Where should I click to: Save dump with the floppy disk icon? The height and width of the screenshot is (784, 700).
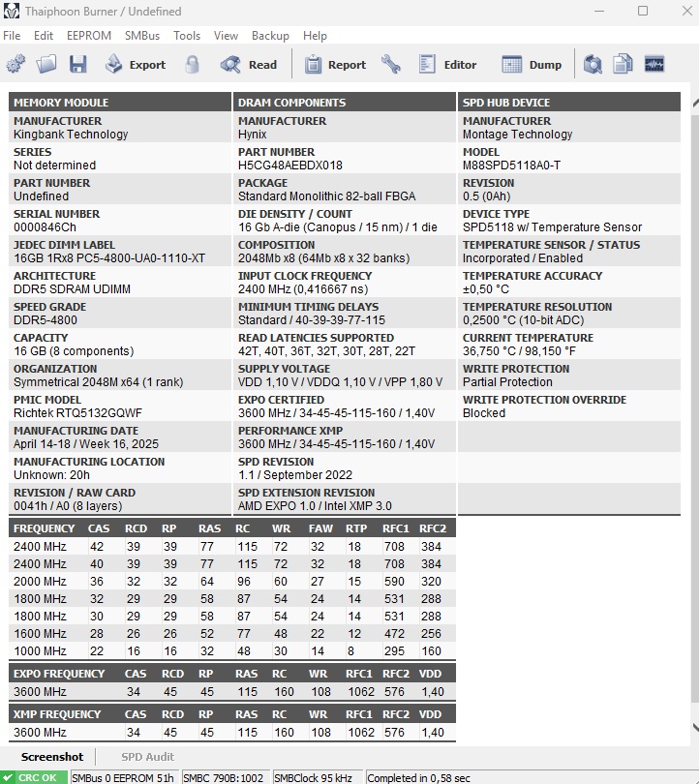(78, 65)
